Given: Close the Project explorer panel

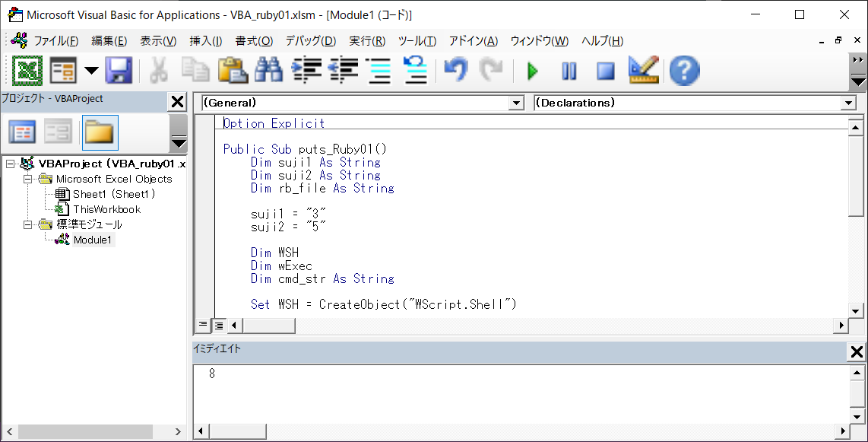Looking at the screenshot, I should (x=177, y=101).
